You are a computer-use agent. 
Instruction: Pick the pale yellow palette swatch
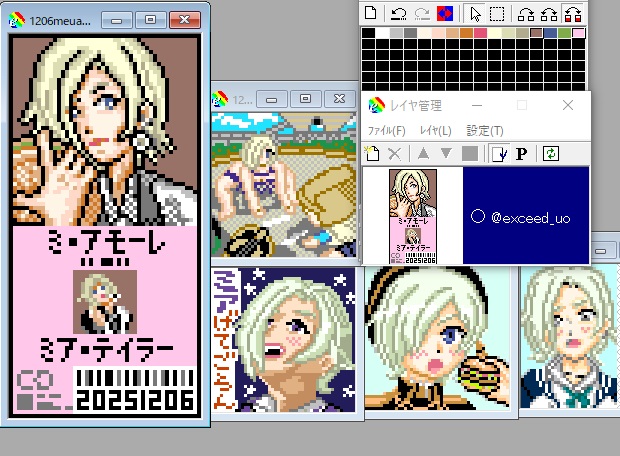tap(495, 33)
